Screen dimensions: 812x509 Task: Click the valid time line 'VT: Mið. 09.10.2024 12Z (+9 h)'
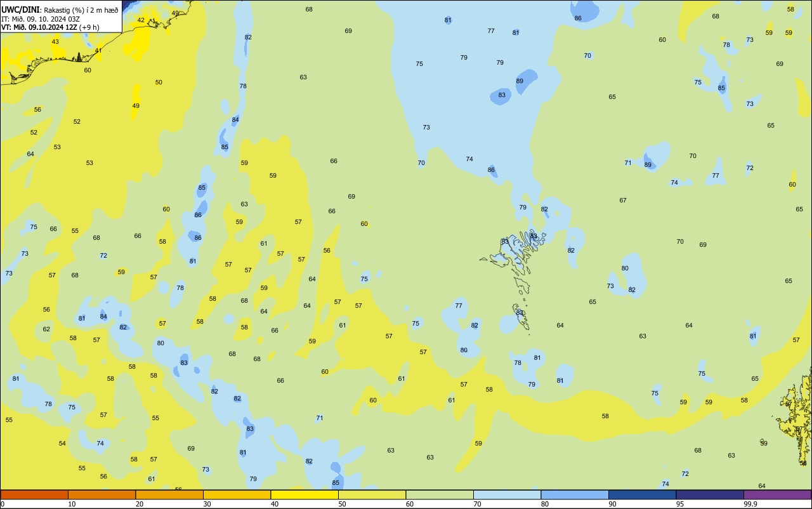(50, 27)
